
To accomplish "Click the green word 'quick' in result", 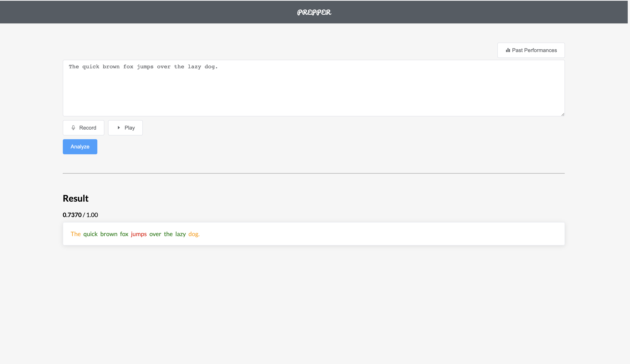I will click(x=90, y=234).
